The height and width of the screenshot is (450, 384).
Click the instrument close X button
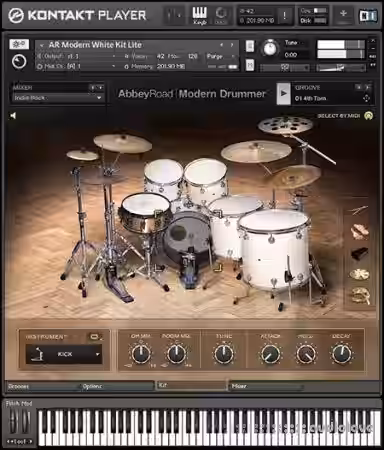click(373, 41)
